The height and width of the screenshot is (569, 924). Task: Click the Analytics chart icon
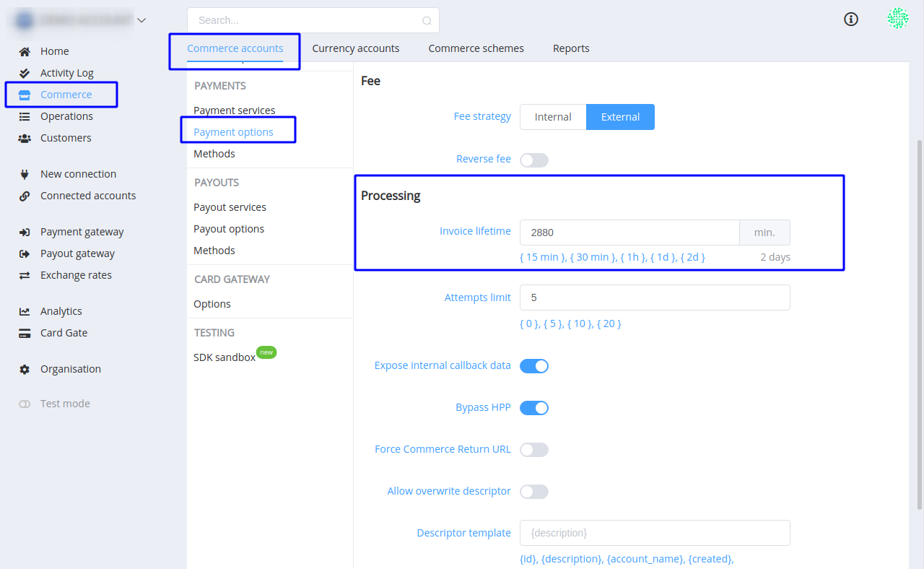click(25, 311)
